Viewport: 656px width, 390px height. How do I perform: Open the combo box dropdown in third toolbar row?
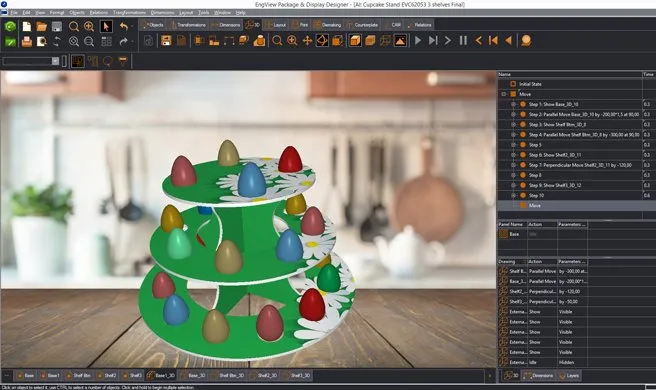(55, 61)
